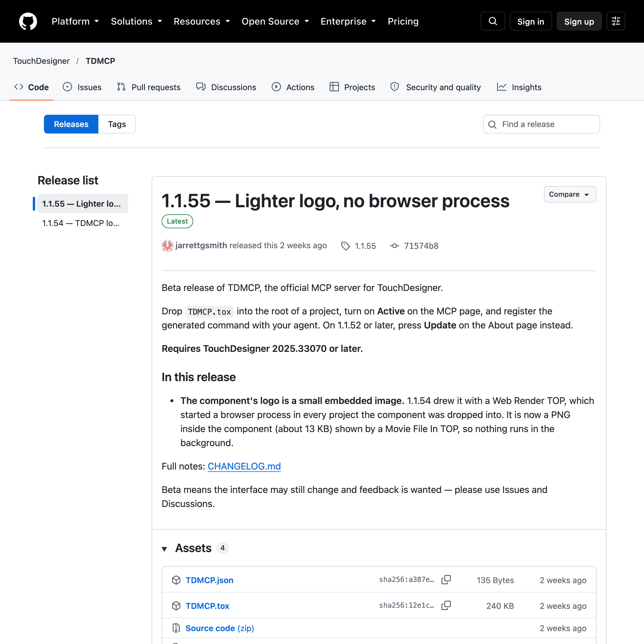Focus the Find a release search field

[541, 124]
